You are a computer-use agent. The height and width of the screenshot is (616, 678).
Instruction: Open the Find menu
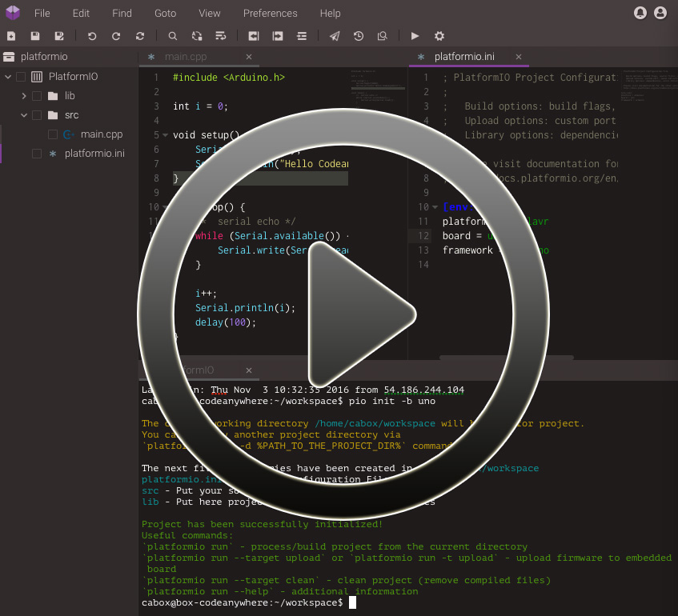(x=122, y=14)
